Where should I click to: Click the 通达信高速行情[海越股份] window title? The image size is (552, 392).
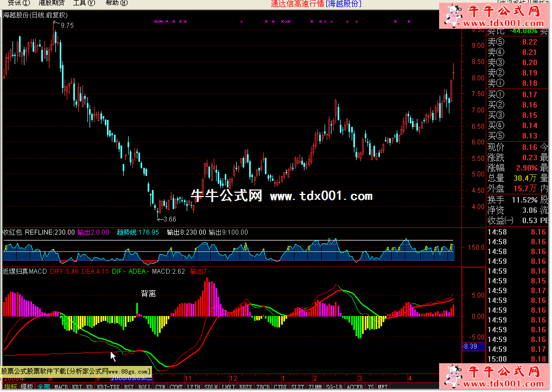[316, 4]
